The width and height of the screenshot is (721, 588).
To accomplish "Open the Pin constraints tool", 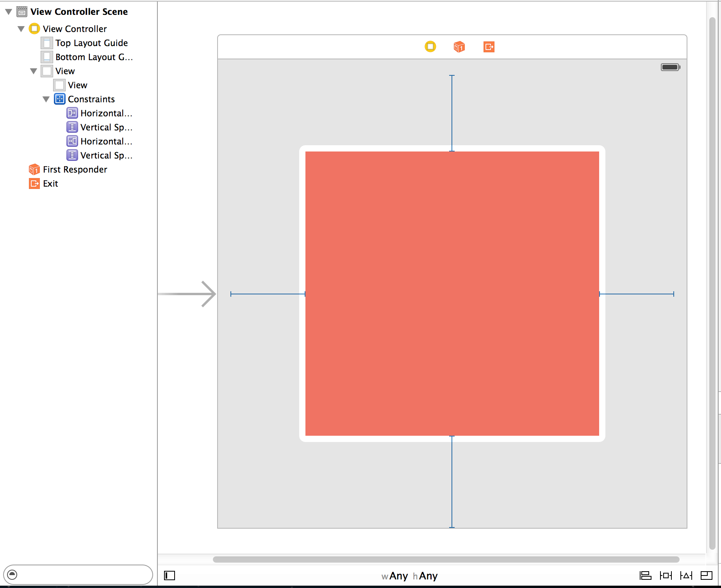I will click(x=666, y=576).
